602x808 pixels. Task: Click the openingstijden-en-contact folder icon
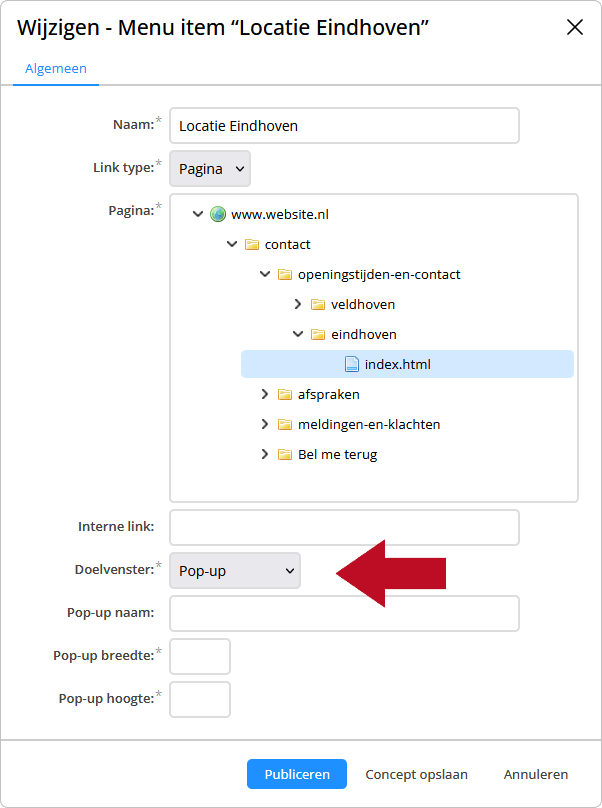[285, 275]
